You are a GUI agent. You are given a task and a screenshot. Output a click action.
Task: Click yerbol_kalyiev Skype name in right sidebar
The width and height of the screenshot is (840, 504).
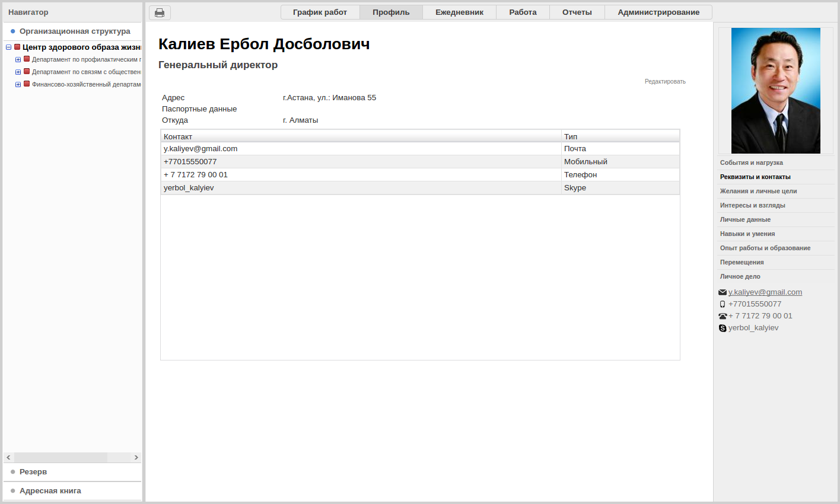point(753,328)
